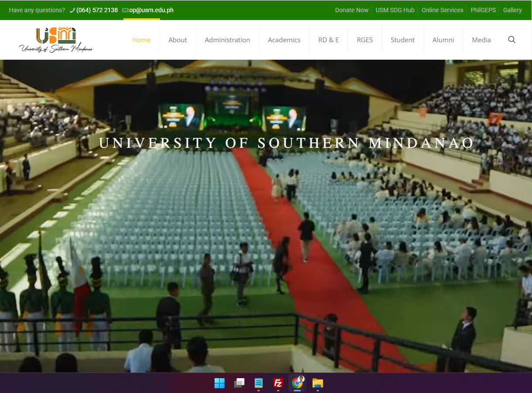Open Task View from the taskbar
Image resolution: width=532 pixels, height=393 pixels.
click(x=239, y=383)
